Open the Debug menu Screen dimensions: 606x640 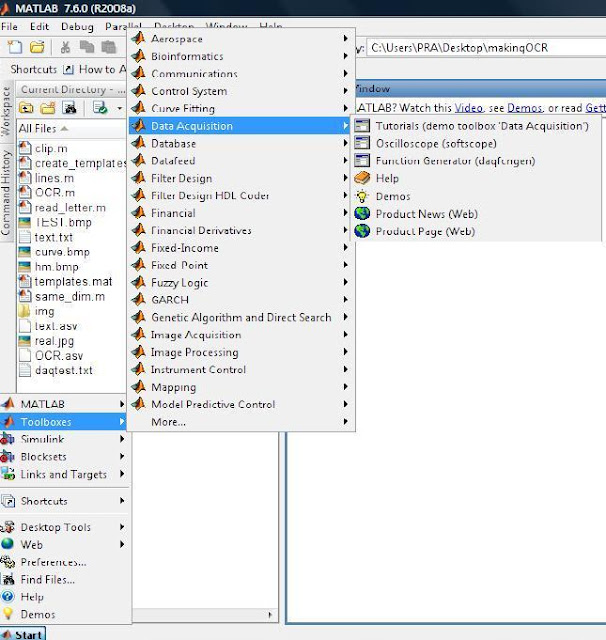point(77,27)
